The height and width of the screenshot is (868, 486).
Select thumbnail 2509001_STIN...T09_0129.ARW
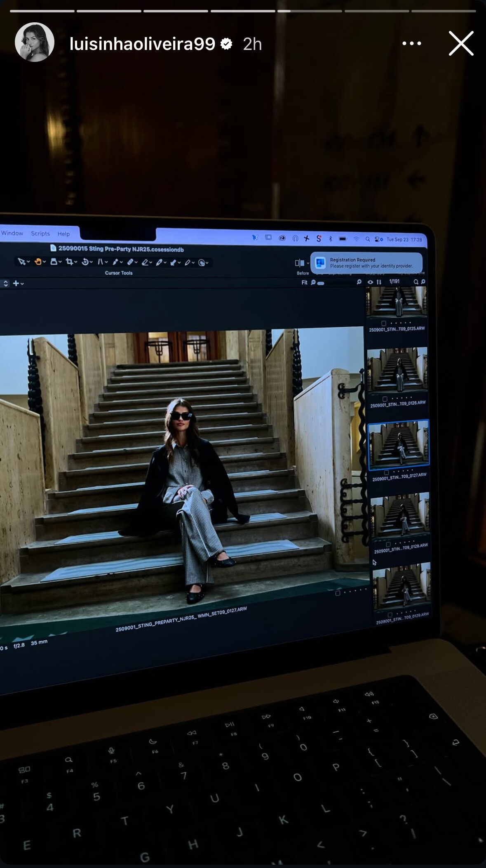click(402, 586)
